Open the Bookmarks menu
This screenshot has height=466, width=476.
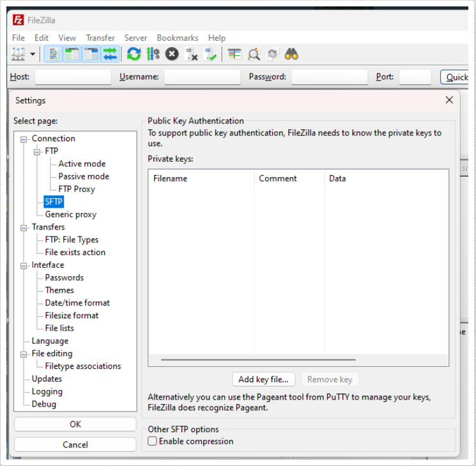coord(177,38)
